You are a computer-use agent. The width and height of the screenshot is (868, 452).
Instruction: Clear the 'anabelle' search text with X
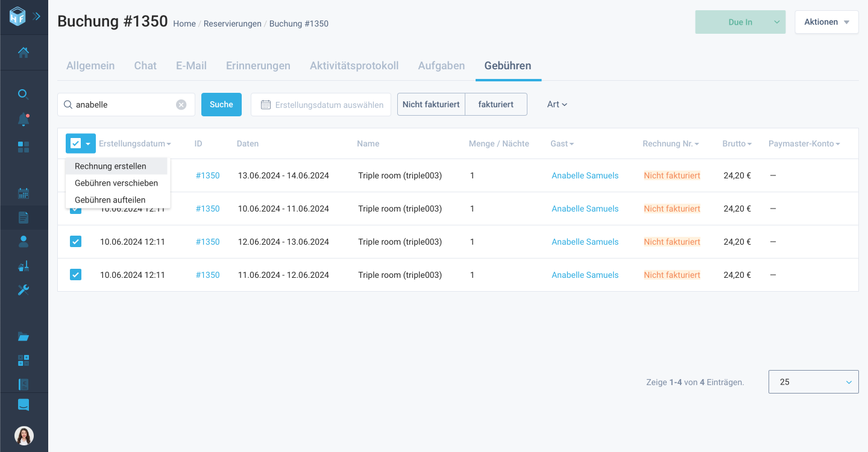[x=181, y=105]
